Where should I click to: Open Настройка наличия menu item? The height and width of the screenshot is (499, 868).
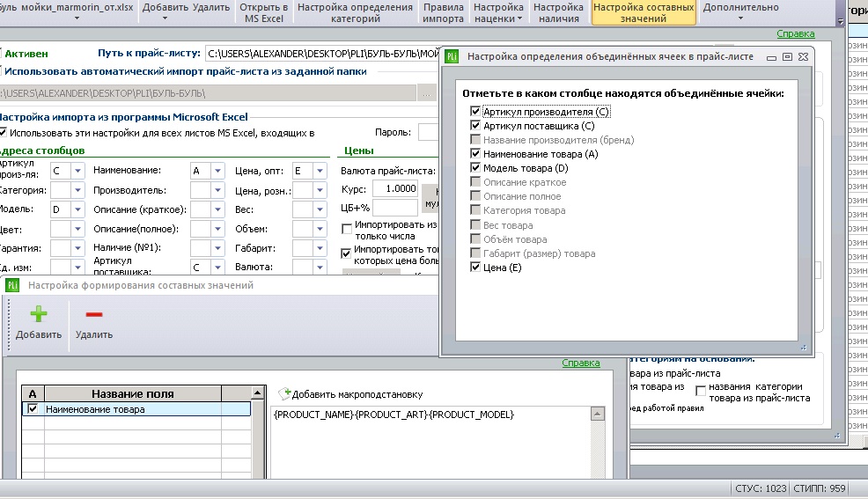point(558,12)
